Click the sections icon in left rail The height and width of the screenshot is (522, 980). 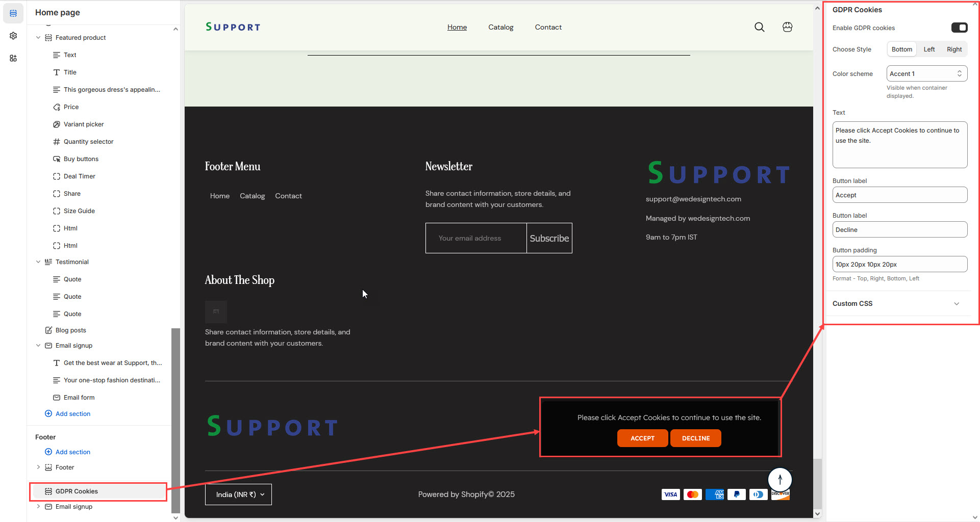(13, 13)
